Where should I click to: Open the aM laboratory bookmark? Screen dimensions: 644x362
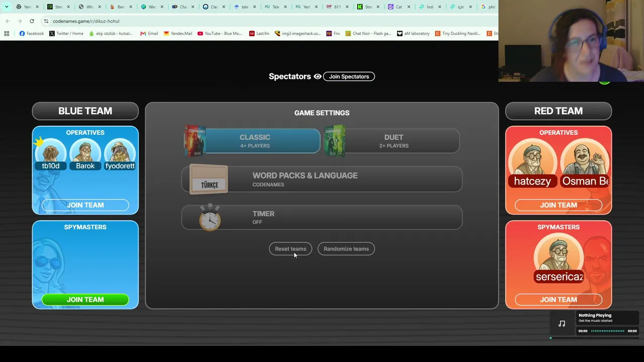click(x=414, y=34)
